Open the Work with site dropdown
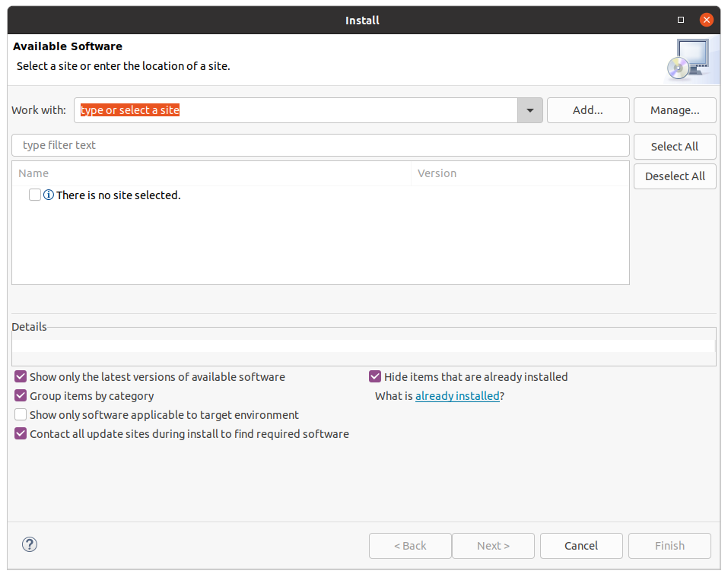 tap(529, 110)
